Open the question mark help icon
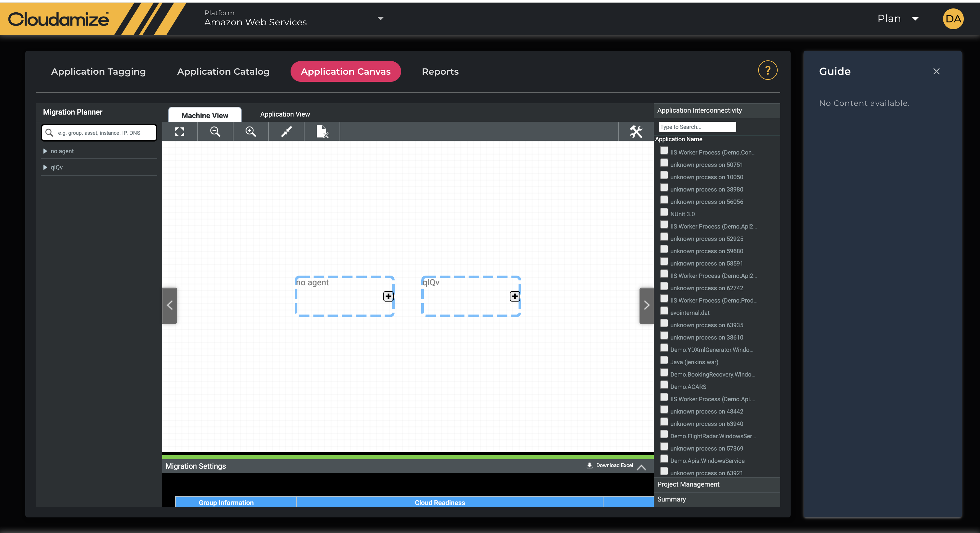The image size is (980, 533). 767,70
